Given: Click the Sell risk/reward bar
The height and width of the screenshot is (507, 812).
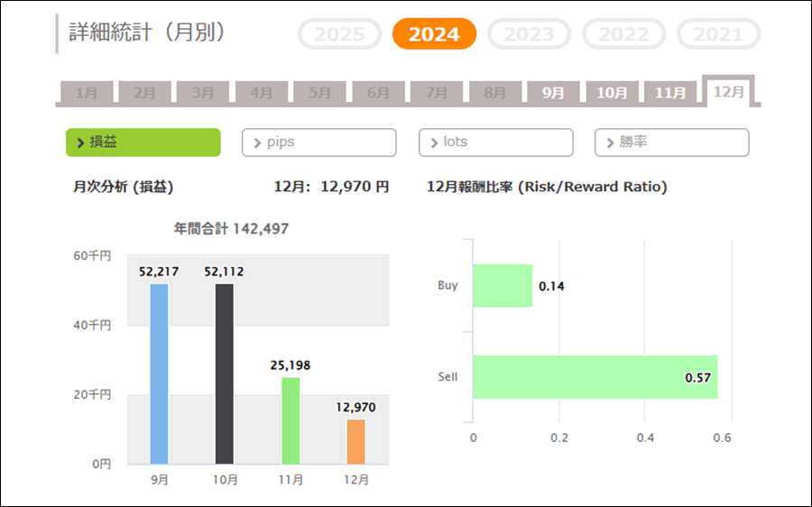Looking at the screenshot, I should click(x=595, y=377).
